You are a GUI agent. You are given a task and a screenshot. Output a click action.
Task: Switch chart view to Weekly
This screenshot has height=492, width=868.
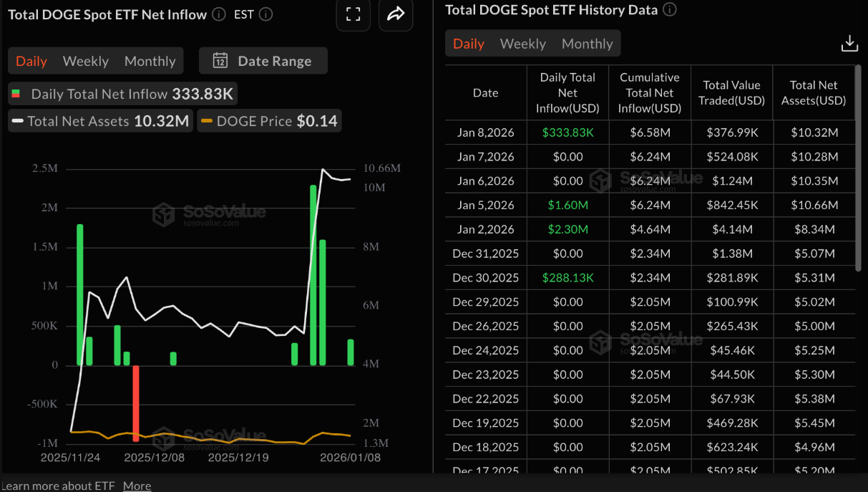(x=85, y=60)
